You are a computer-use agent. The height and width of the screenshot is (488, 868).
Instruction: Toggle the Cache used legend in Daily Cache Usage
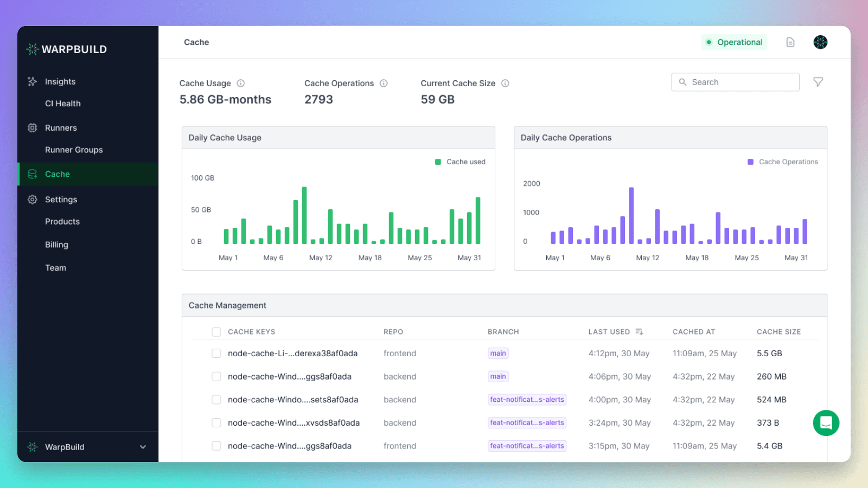(460, 162)
